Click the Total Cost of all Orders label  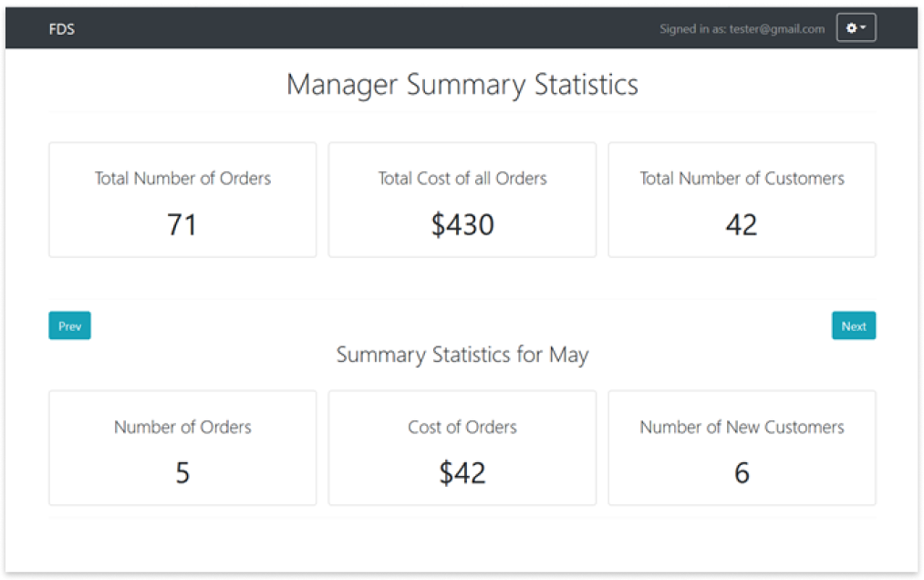(x=462, y=179)
